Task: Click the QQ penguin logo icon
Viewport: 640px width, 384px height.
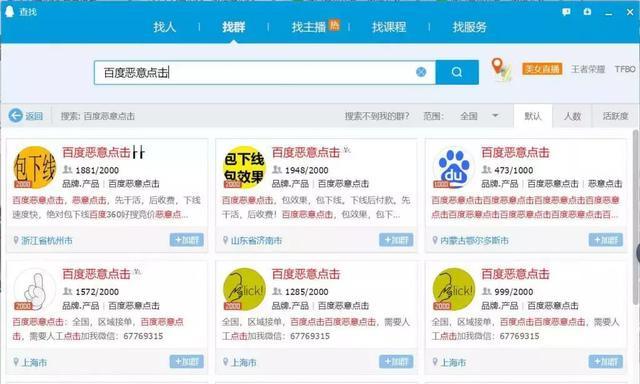Action: 9,11
